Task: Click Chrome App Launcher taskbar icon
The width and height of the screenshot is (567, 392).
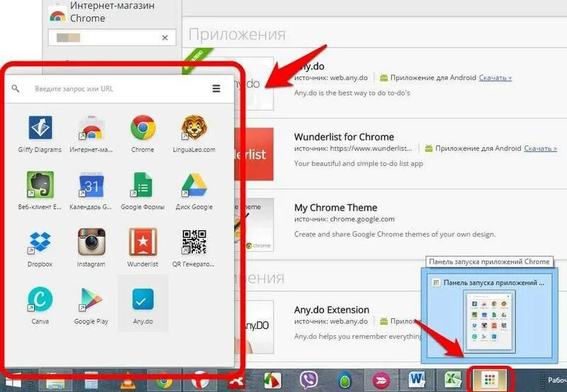Action: (490, 380)
